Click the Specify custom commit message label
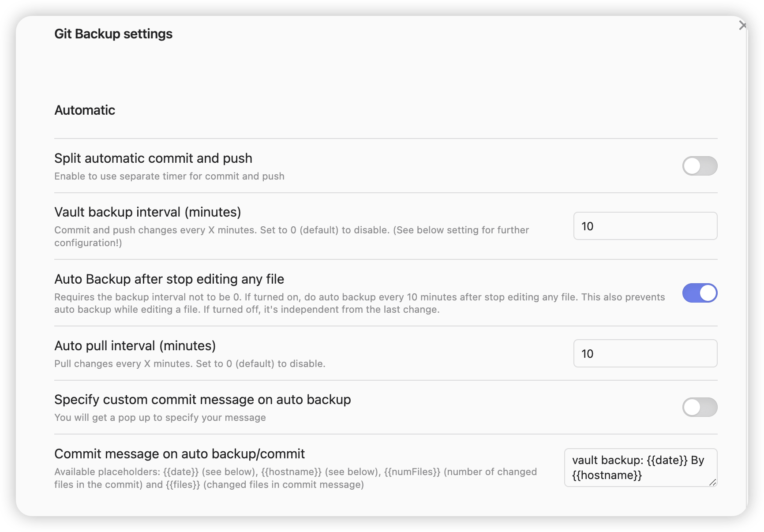Viewport: 764px width, 532px height. (202, 400)
